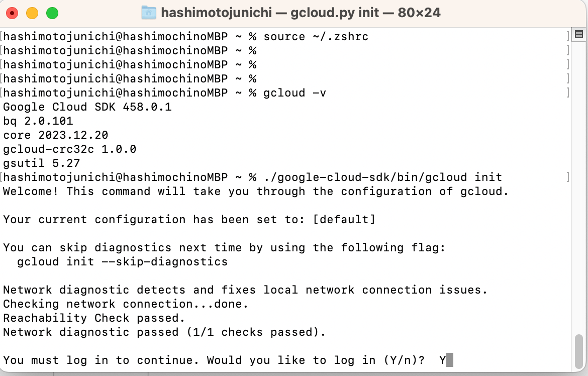Viewport: 588px width, 376px height.
Task: Place the cursor at block cursor after Y
Action: (x=450, y=360)
